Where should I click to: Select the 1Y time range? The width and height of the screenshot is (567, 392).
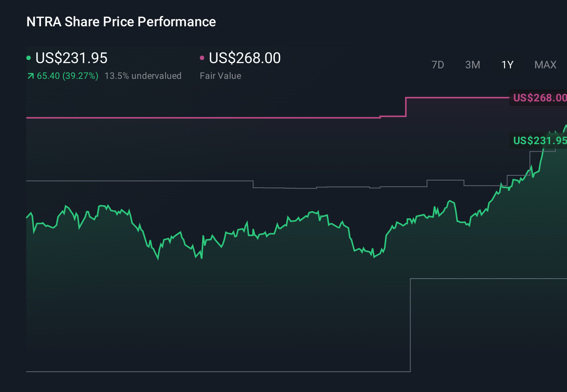507,65
